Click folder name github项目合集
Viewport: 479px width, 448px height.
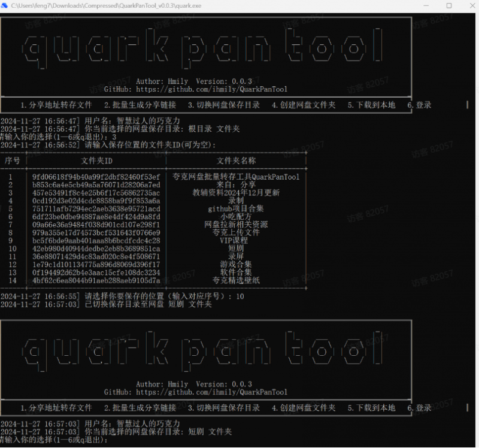coord(236,208)
